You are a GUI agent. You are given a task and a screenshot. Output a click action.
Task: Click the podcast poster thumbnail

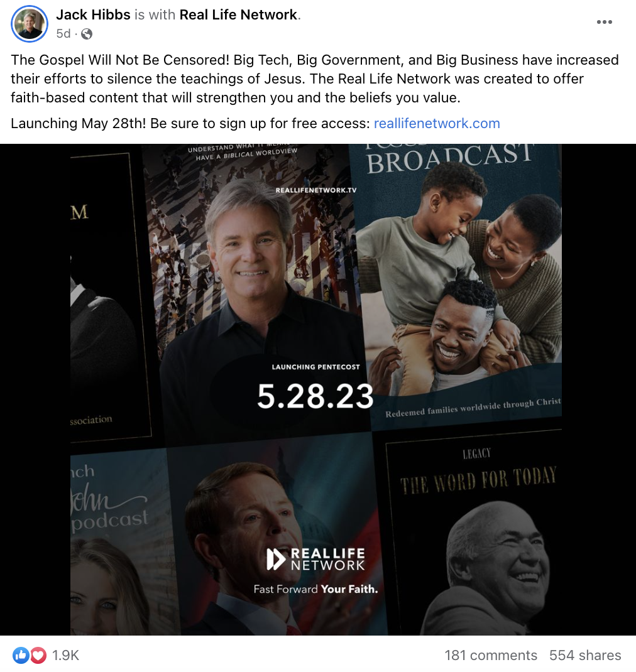point(121,542)
